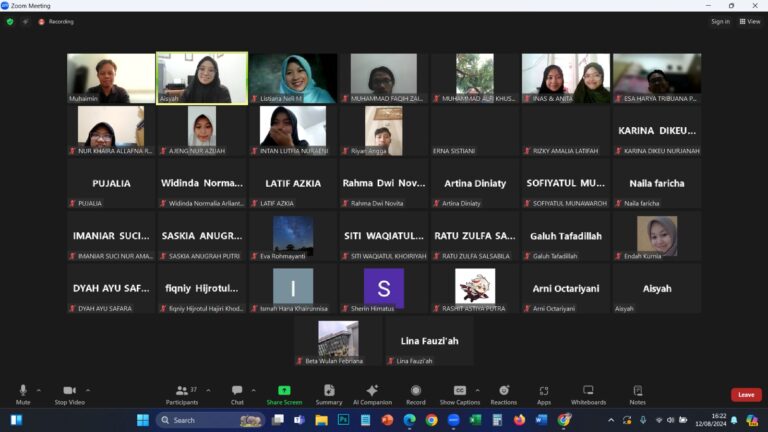Screen dimensions: 768x432
Task: Expand video options arrow next to Stop Video
Action: coord(88,390)
